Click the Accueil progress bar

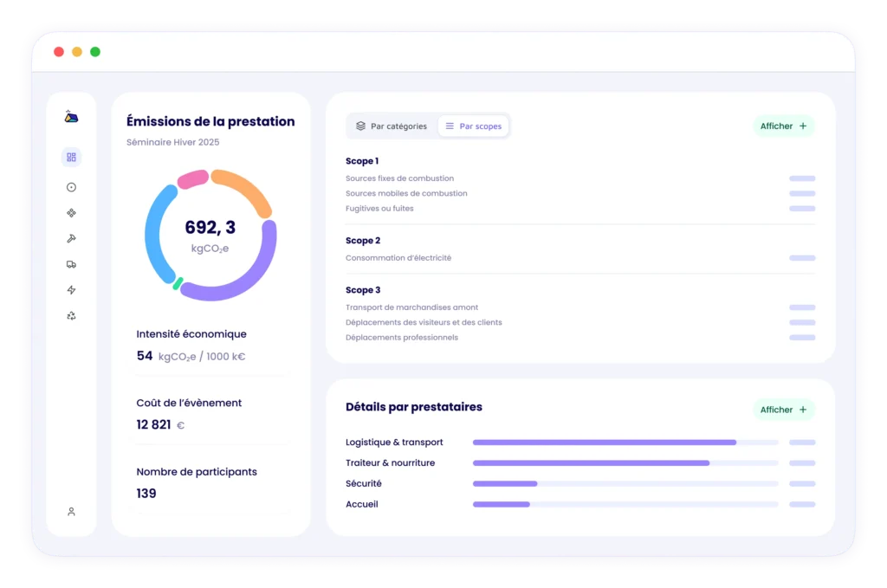(625, 504)
